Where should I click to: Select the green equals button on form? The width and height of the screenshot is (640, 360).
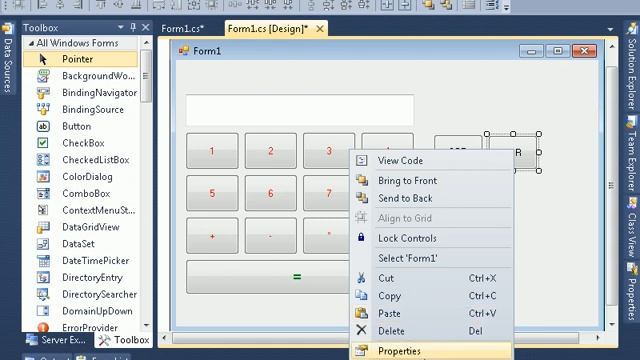268,277
